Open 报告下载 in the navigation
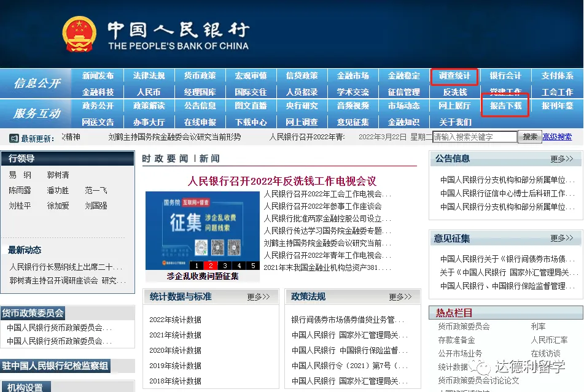The width and height of the screenshot is (584, 392). (x=505, y=106)
